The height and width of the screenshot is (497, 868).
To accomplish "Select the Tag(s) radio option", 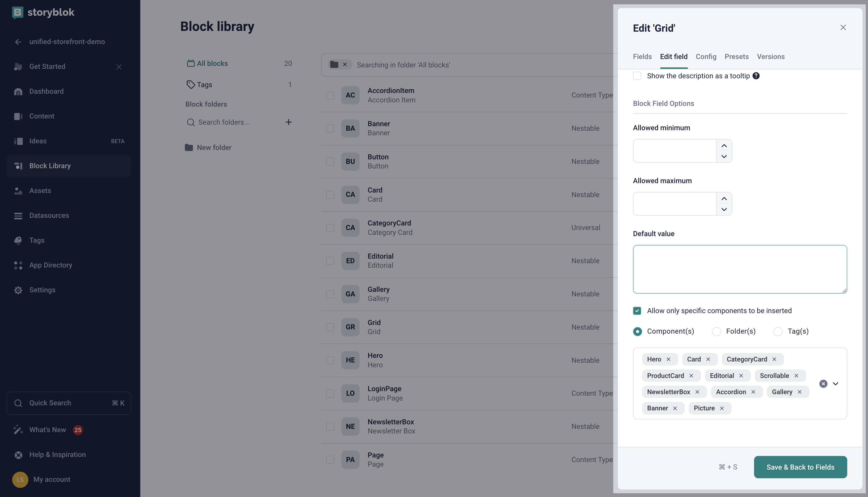I will [x=778, y=331].
